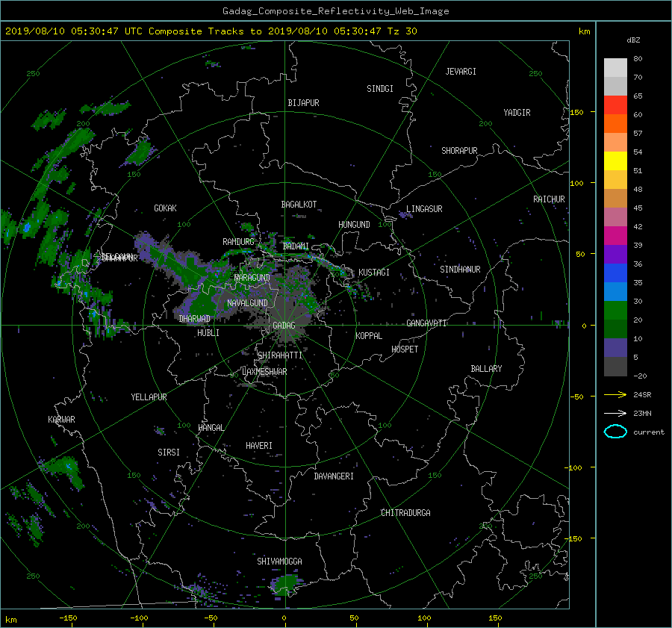Click the CHITRADURGA city label
This screenshot has height=628, width=672.
(x=405, y=513)
